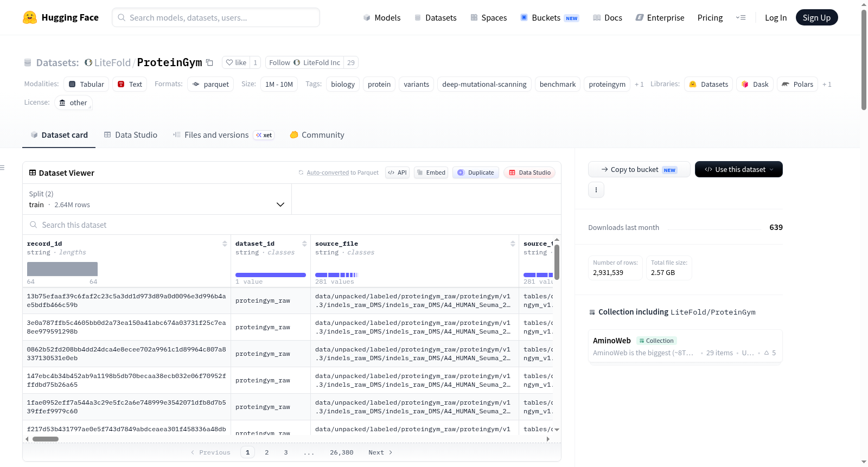Go to page 2 of rows
The height and width of the screenshot is (467, 868).
[267, 452]
